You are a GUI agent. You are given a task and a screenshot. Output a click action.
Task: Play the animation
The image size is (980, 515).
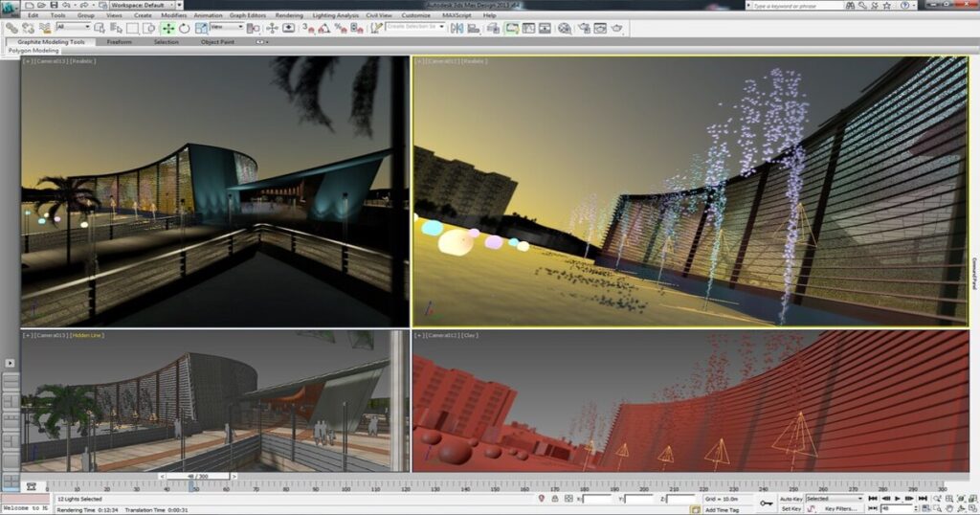pyautogui.click(x=898, y=499)
